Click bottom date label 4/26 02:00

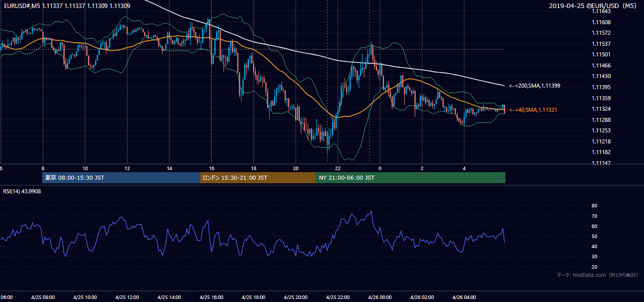coord(422,297)
